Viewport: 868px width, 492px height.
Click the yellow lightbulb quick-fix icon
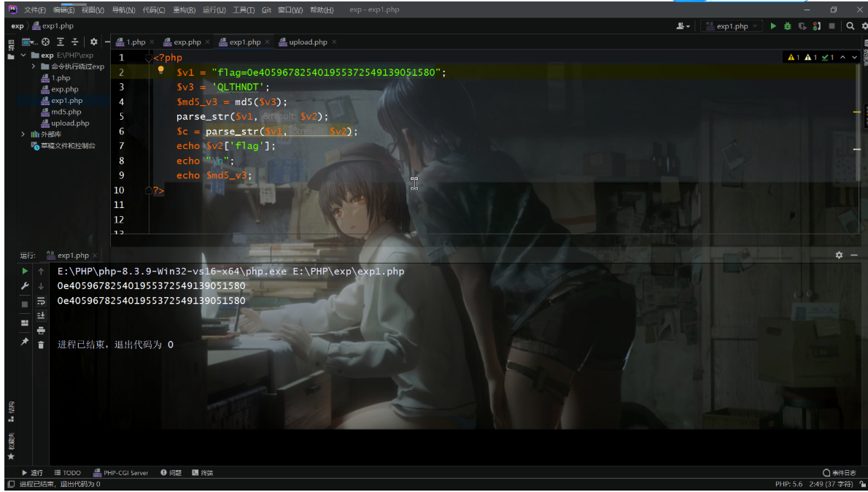pyautogui.click(x=161, y=70)
